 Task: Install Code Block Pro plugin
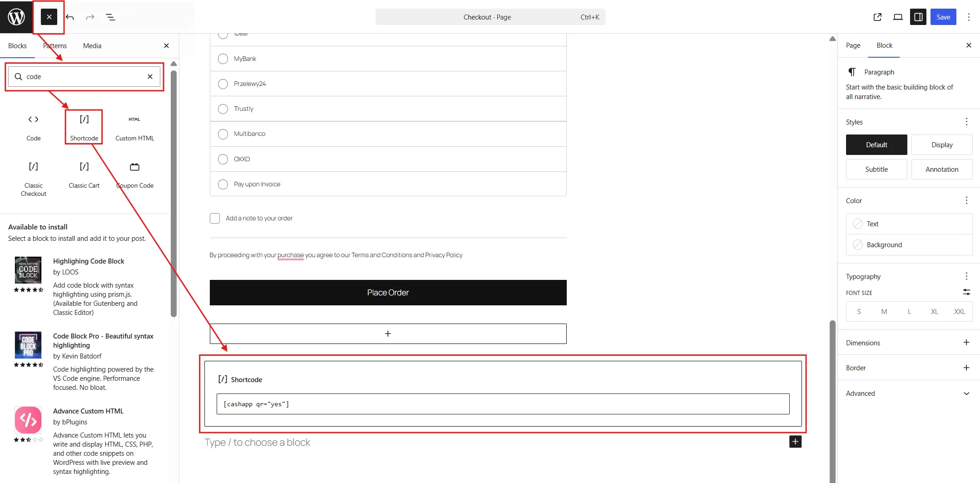[84, 361]
